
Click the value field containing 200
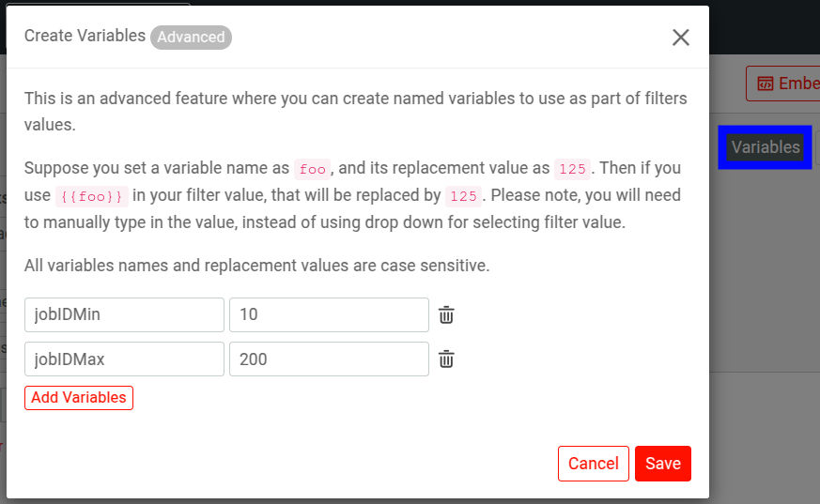pos(329,359)
